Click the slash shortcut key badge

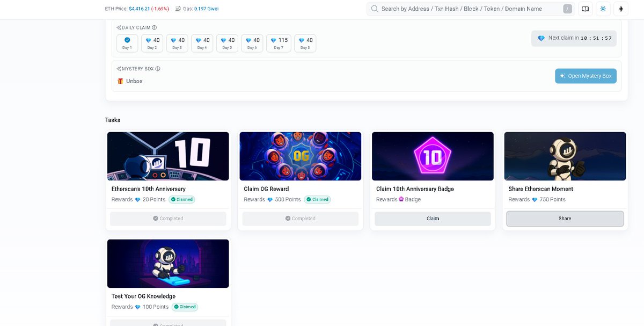tap(567, 9)
